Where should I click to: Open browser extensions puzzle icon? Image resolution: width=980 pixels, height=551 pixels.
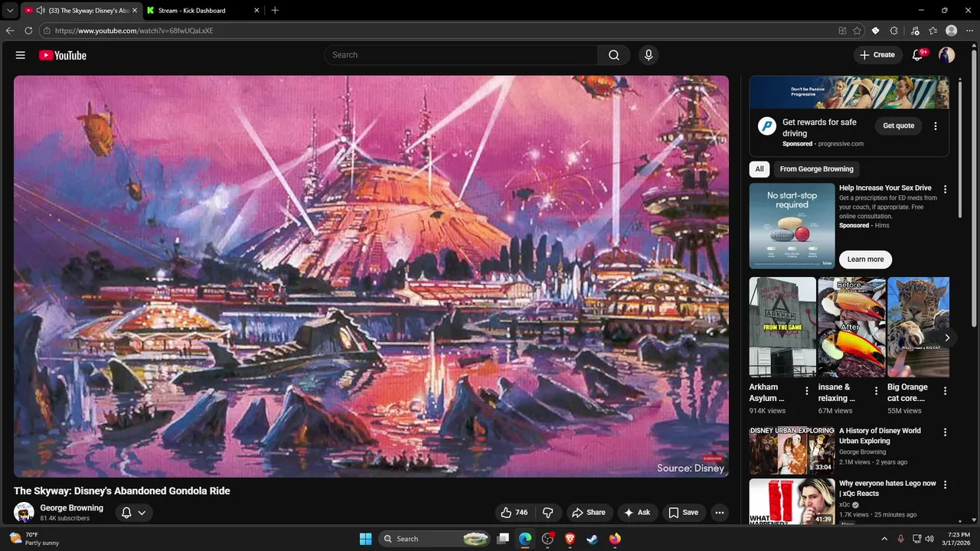(x=894, y=31)
